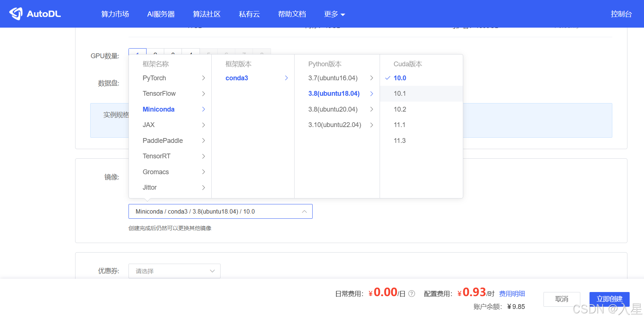
Task: Select conda3 framework version
Action: [x=253, y=78]
